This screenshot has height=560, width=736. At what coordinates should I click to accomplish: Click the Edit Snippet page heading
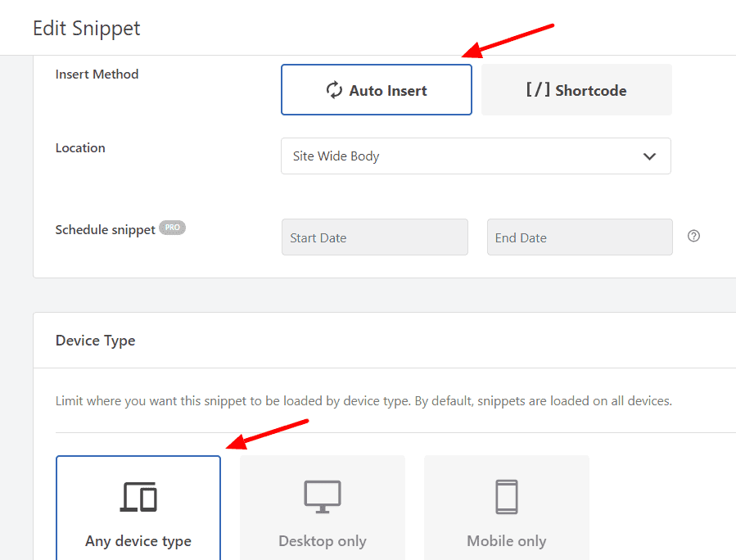coord(86,28)
